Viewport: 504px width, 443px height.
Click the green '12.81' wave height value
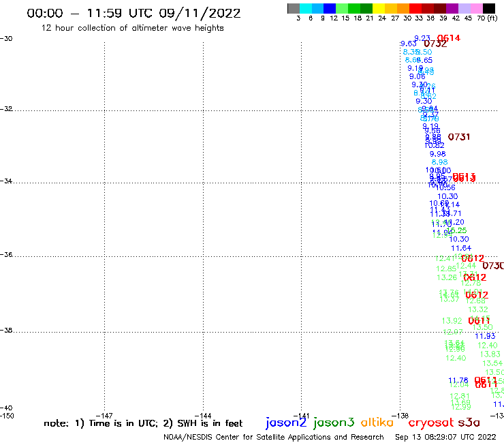click(x=460, y=396)
